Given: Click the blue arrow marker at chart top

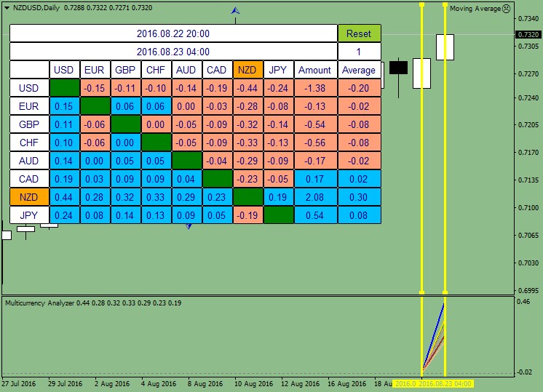Looking at the screenshot, I should point(235,11).
